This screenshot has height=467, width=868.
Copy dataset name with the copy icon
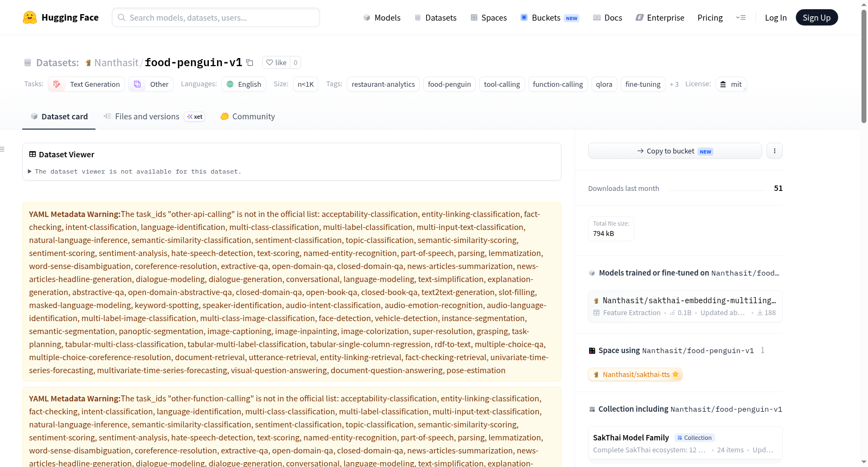[x=250, y=62]
